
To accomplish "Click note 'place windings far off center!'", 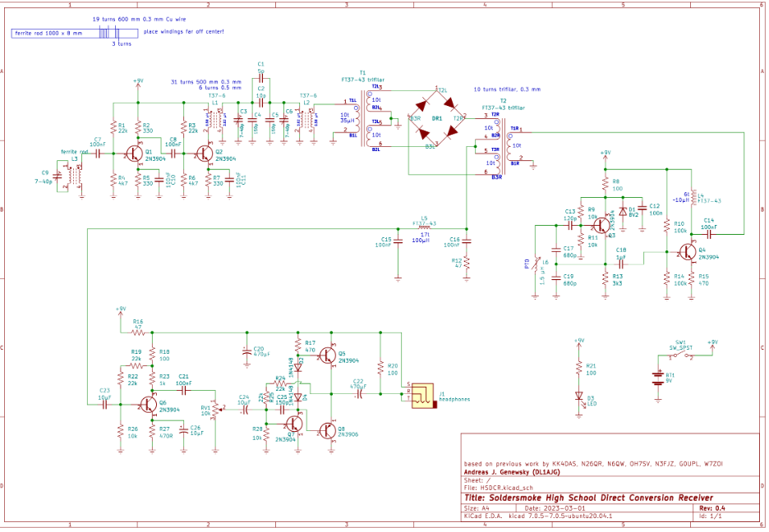I will click(183, 31).
